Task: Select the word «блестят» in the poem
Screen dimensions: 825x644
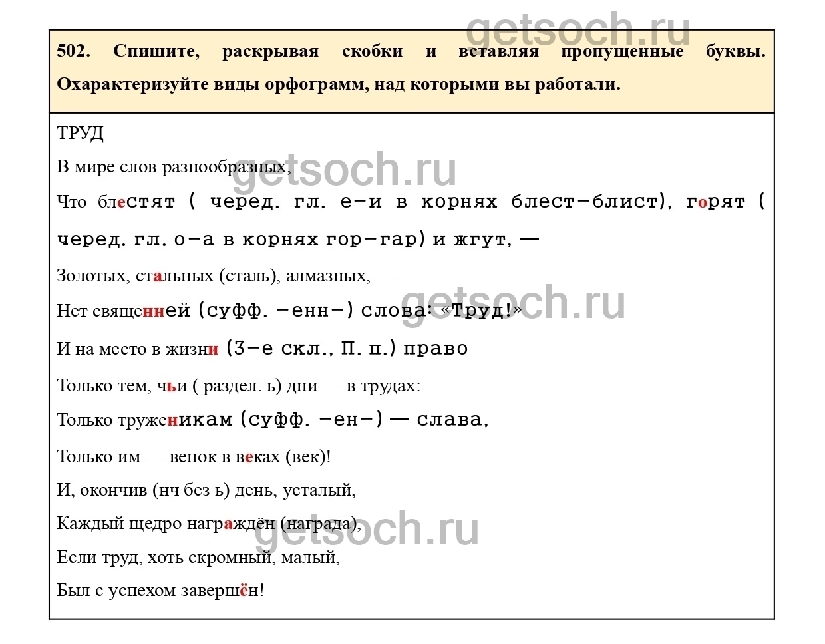Action: [136, 202]
